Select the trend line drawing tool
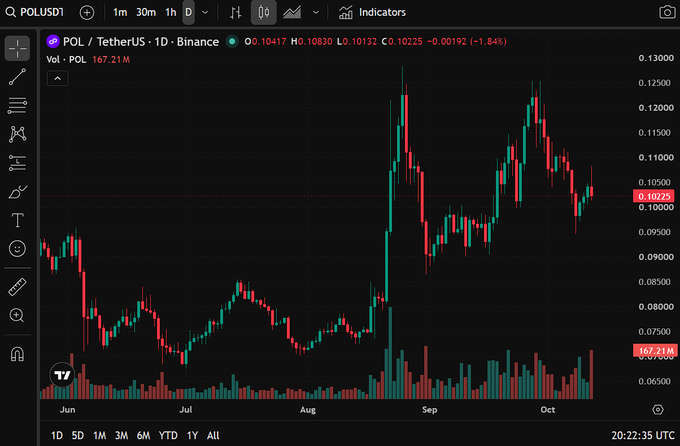The height and width of the screenshot is (446, 680). (x=17, y=77)
